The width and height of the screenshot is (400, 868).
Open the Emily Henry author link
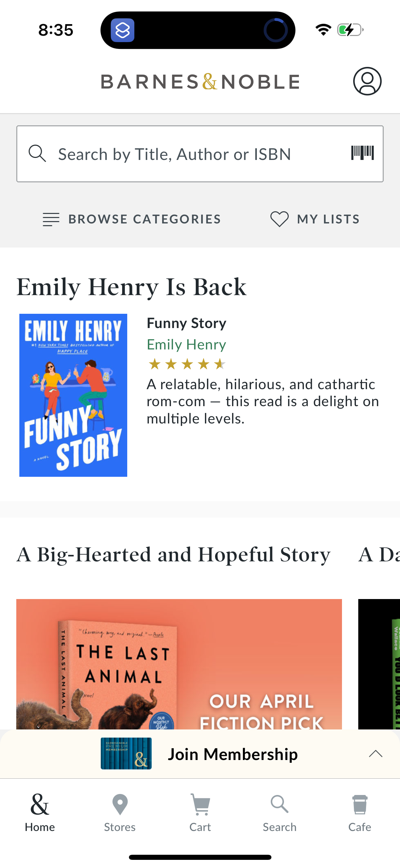186,345
